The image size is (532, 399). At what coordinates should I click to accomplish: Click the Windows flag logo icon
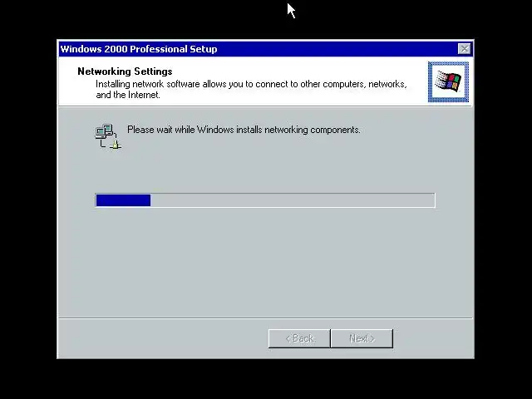coord(448,81)
